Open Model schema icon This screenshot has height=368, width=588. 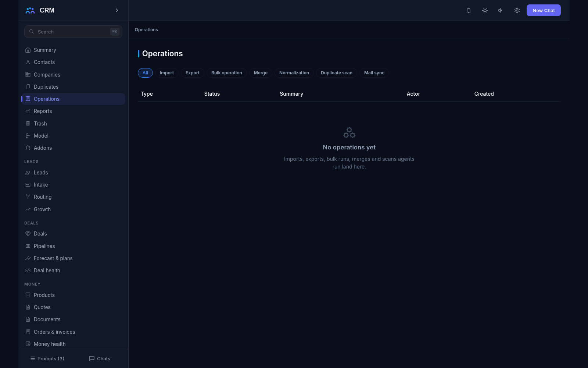click(28, 136)
